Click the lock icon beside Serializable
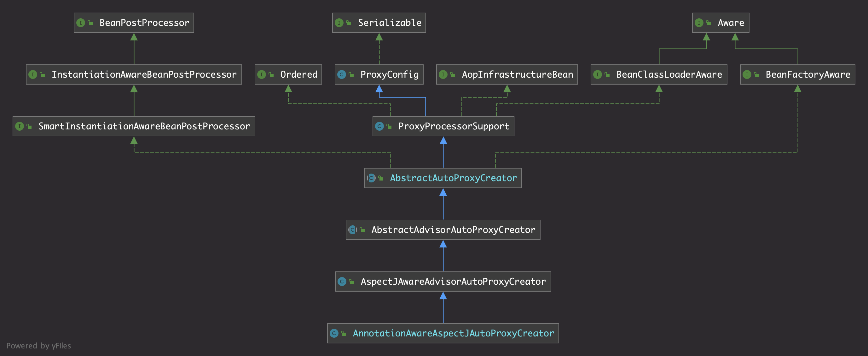Viewport: 868px width, 356px height. point(349,23)
